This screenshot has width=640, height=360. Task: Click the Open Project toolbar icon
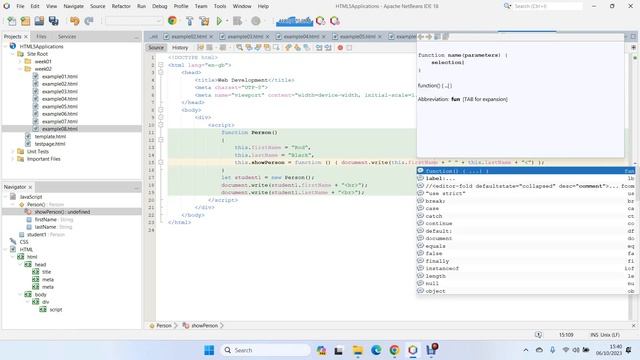(x=39, y=21)
